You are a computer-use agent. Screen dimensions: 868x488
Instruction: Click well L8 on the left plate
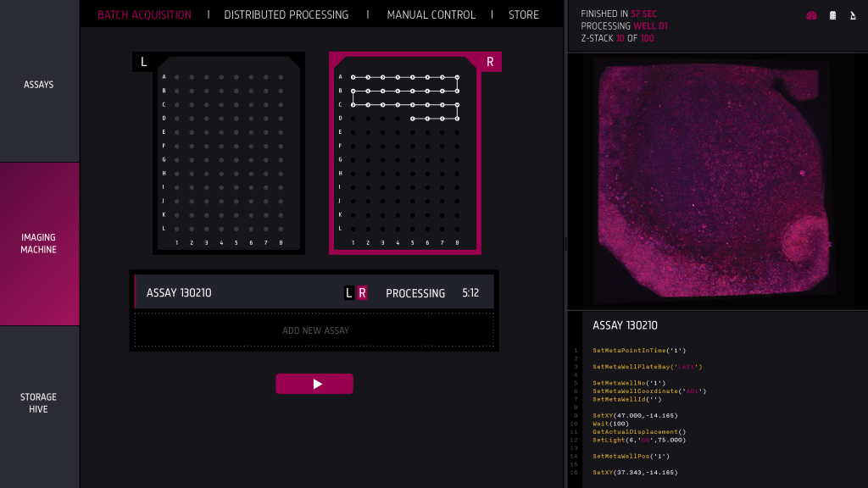tap(281, 229)
